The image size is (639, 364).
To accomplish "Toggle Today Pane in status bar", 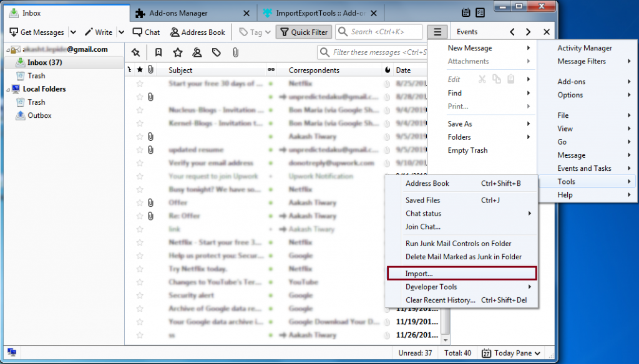I will point(511,353).
